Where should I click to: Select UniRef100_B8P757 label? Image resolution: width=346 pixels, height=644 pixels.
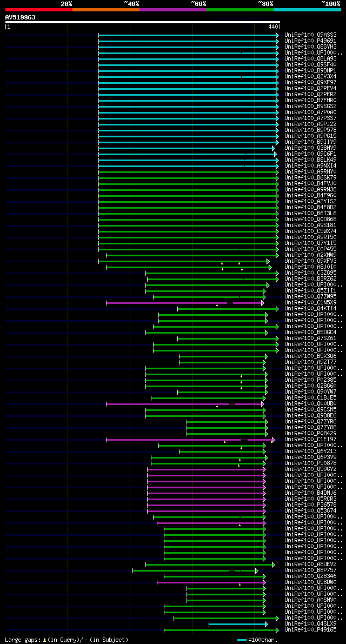tap(310, 571)
